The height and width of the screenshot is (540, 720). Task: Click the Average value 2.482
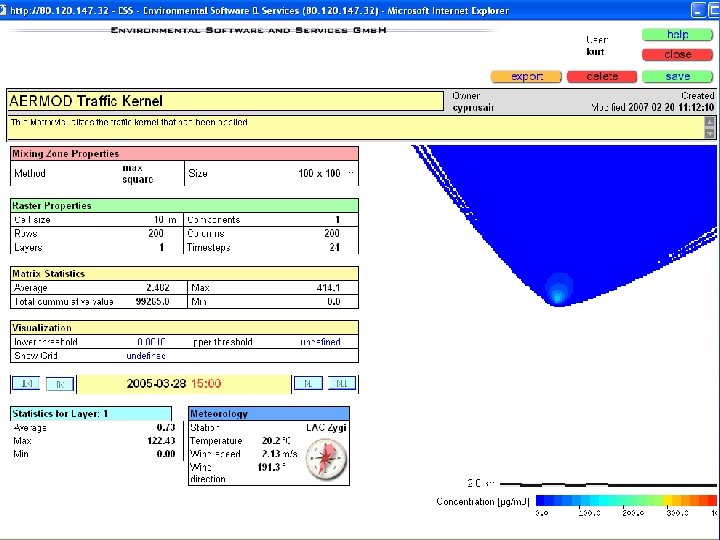point(158,288)
